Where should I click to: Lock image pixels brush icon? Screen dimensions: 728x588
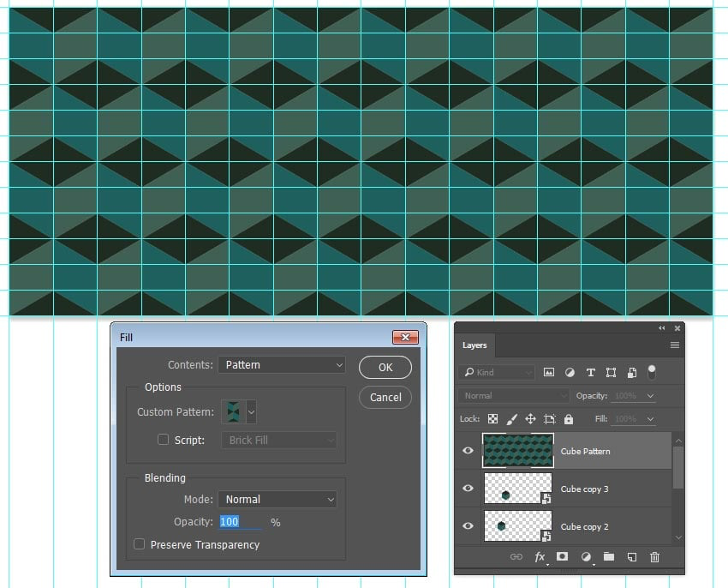tap(511, 419)
